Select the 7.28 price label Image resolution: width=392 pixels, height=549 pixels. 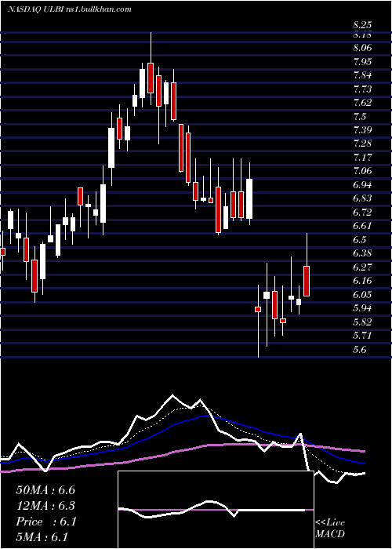point(362,144)
